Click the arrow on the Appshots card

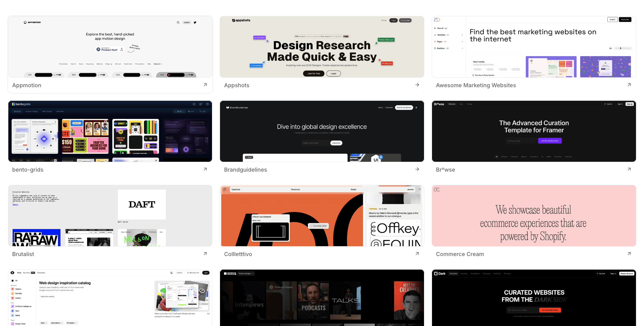[417, 85]
